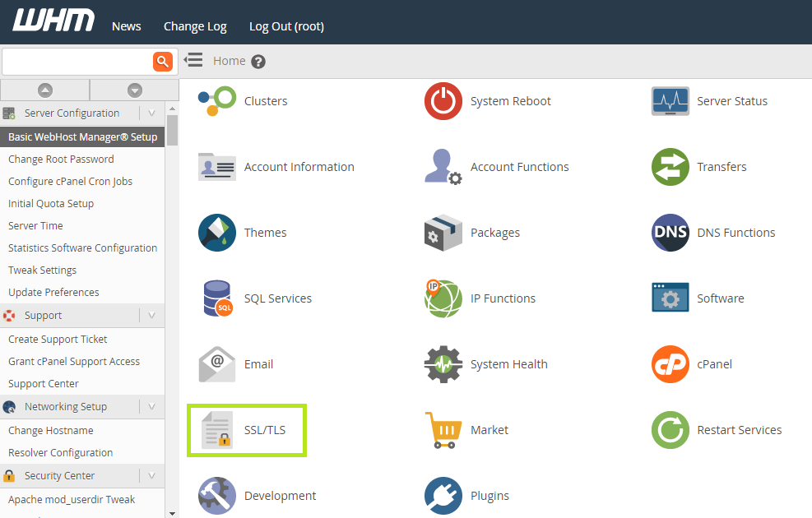Toggle the sidebar with the menu icon
The image size is (812, 518).
pos(193,60)
